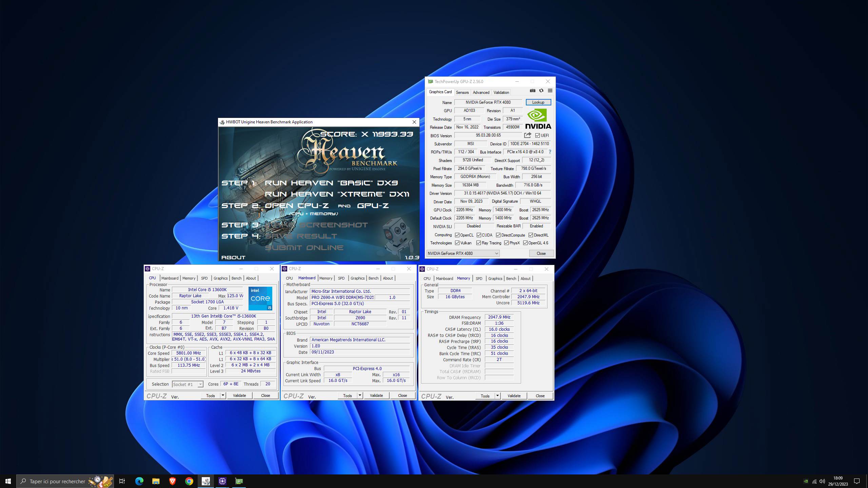The height and width of the screenshot is (488, 868).
Task: Click SUBMIT ONLINE in Heaven benchmark window
Action: coord(304,248)
